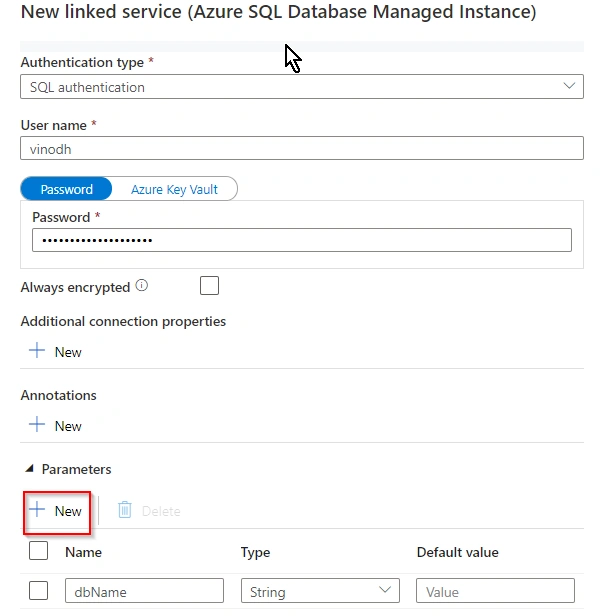
Task: Click the String type chevron arrow
Action: 385,590
